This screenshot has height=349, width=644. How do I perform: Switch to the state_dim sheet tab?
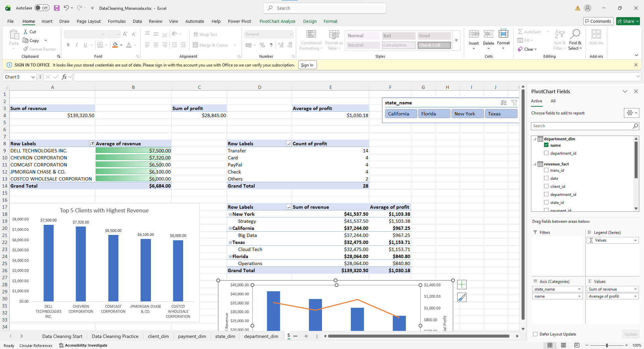click(x=225, y=336)
